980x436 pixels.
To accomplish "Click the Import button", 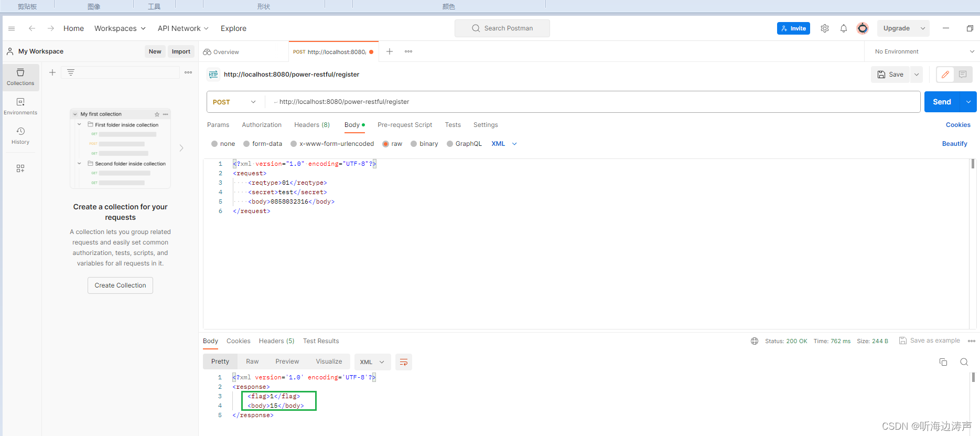I will tap(181, 51).
